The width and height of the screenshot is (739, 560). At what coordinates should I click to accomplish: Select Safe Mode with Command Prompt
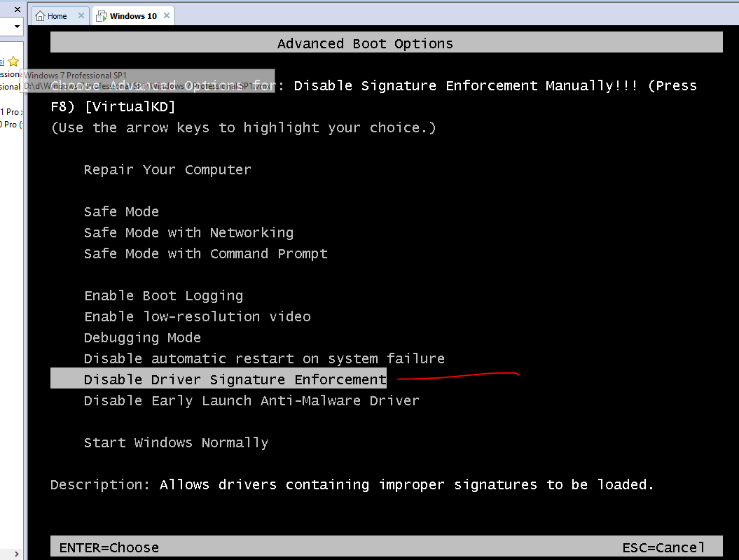[205, 254]
